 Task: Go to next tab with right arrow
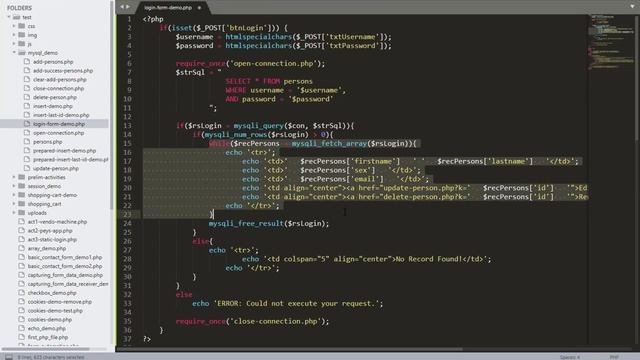coord(128,7)
